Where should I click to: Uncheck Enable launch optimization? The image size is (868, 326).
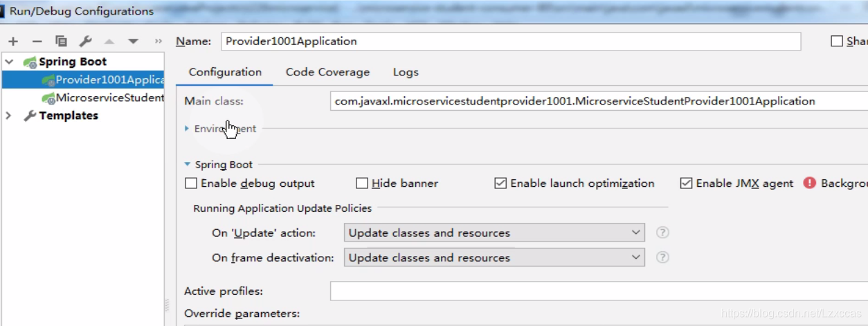(x=500, y=183)
